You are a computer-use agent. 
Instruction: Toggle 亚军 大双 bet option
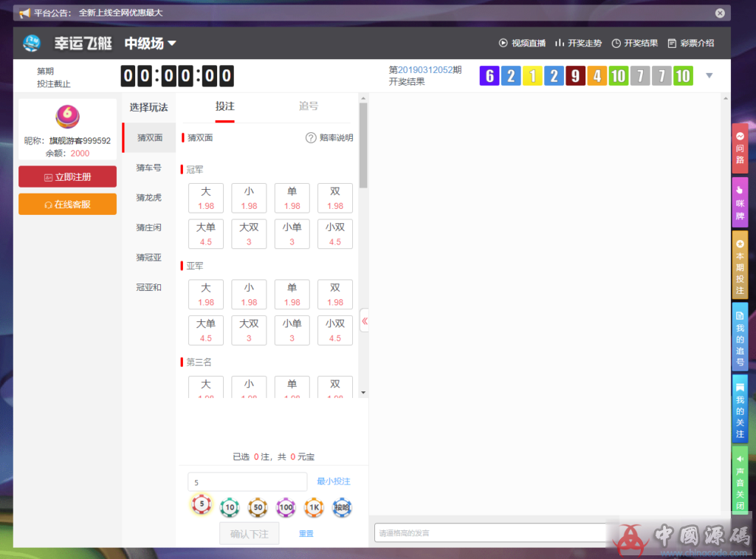pyautogui.click(x=249, y=330)
